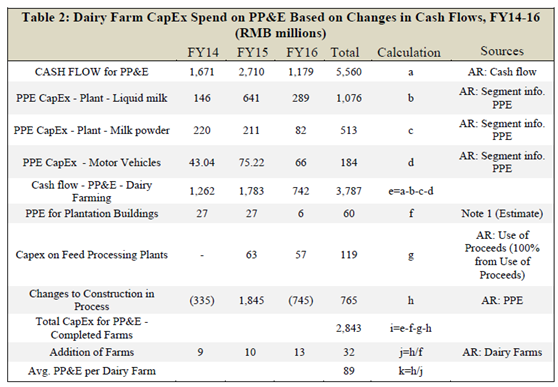558x387 pixels.
Task: Click the 43.04 Motor Vehicles FY14 value
Action: [202, 163]
